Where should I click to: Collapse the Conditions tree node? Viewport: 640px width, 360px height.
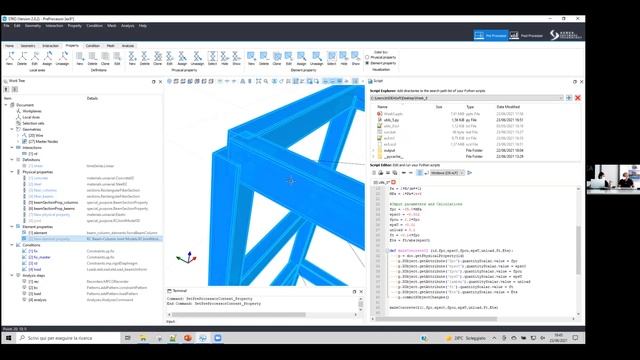pyautogui.click(x=12, y=245)
